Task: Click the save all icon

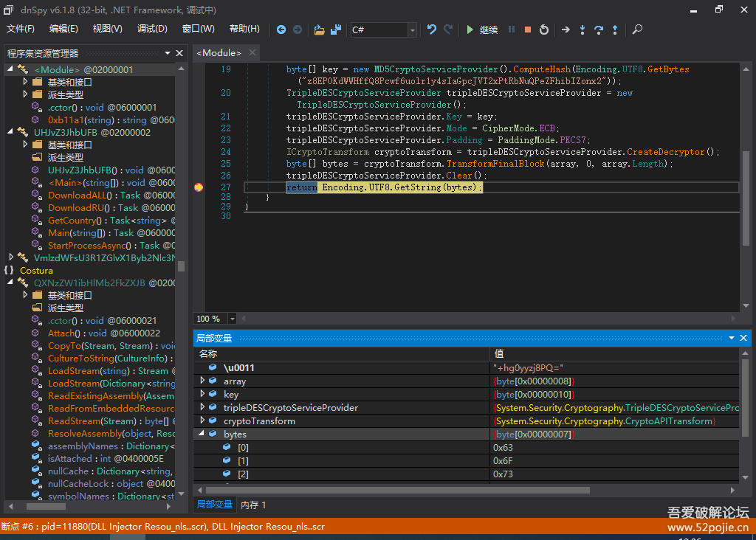Action: (x=336, y=30)
